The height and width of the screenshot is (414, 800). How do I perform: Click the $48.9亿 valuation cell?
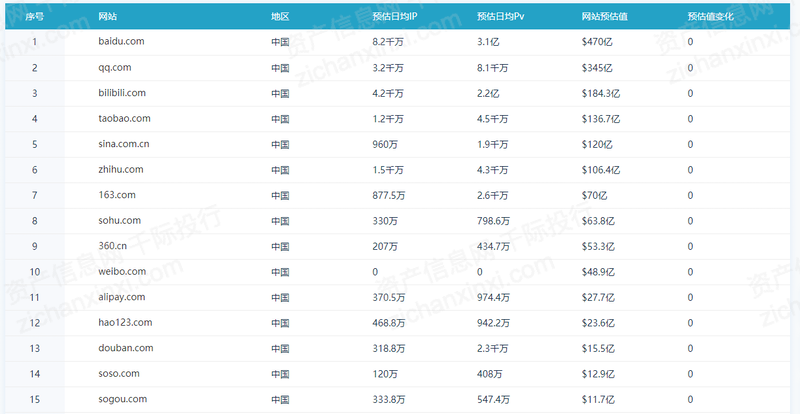tap(598, 272)
